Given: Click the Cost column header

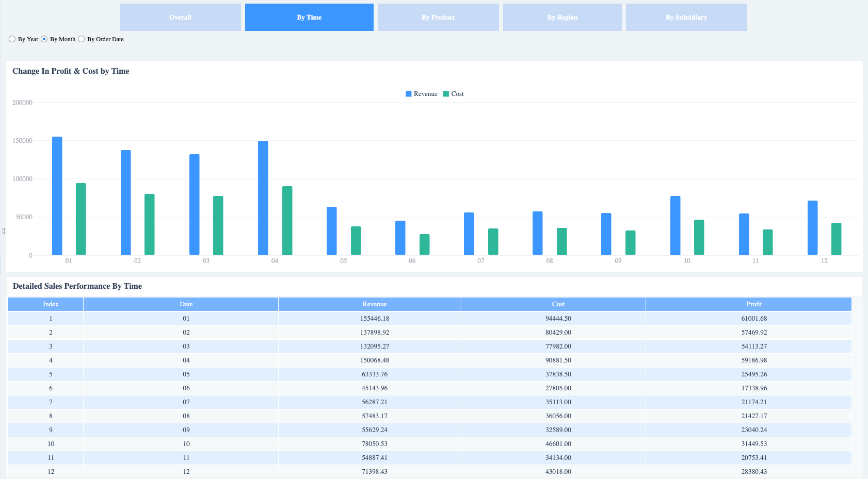Looking at the screenshot, I should (x=558, y=304).
